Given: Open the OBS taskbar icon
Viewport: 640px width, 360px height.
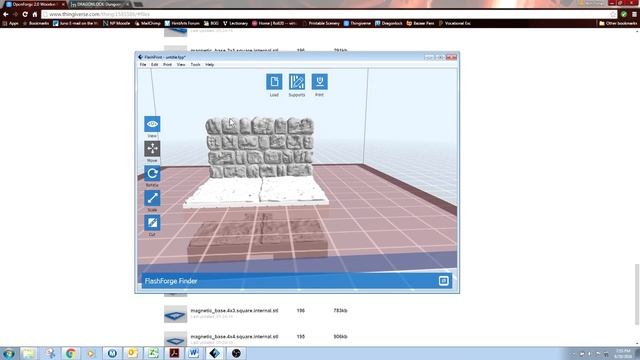Looking at the screenshot, I should [x=236, y=353].
